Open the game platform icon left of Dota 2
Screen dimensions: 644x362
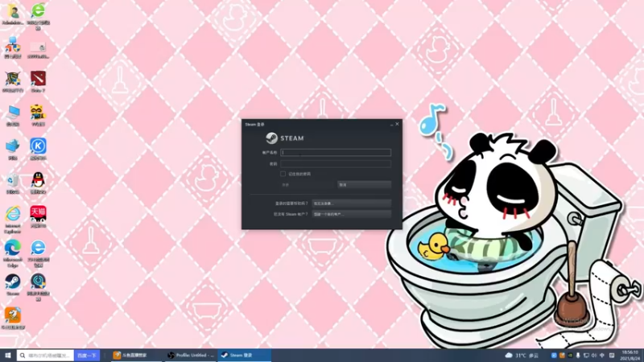pos(13,81)
